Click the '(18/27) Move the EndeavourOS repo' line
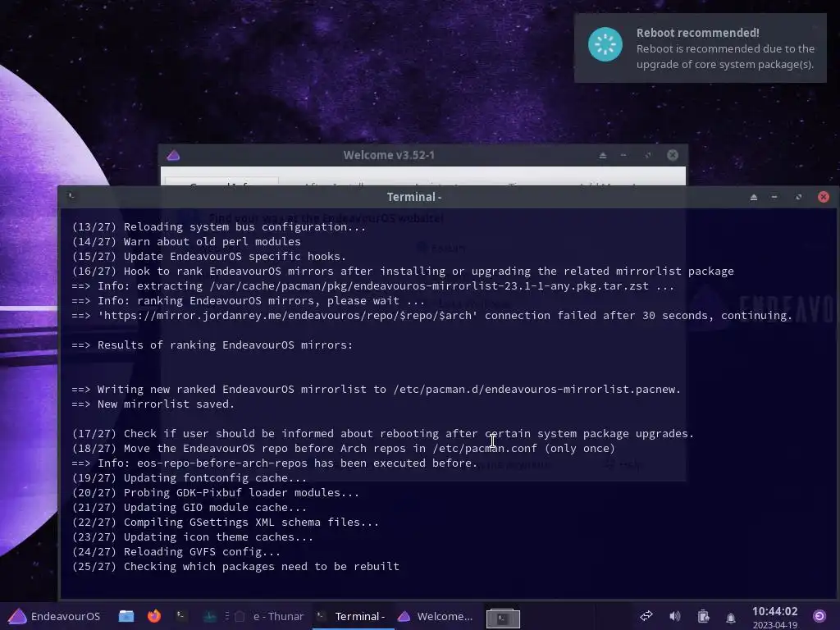Viewport: 840px width, 630px height. coord(344,449)
